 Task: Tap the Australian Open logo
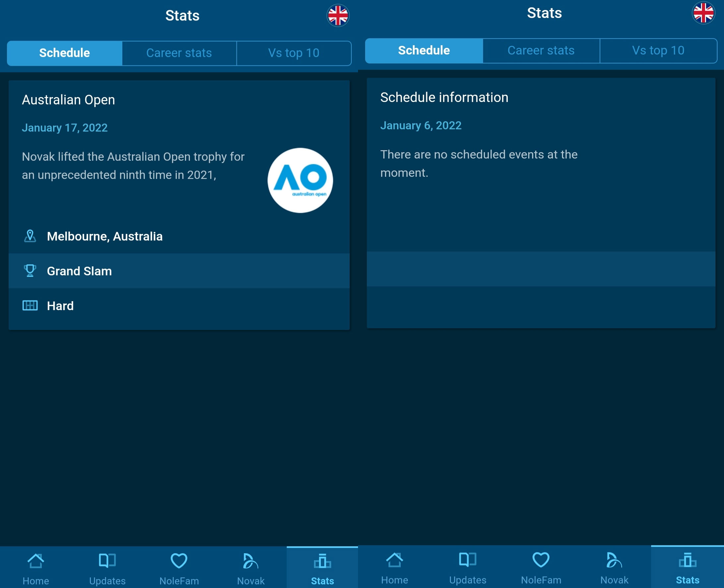(x=300, y=180)
